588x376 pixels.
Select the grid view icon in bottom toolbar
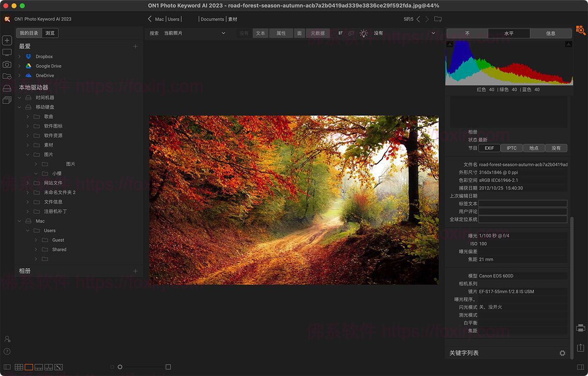pos(19,367)
